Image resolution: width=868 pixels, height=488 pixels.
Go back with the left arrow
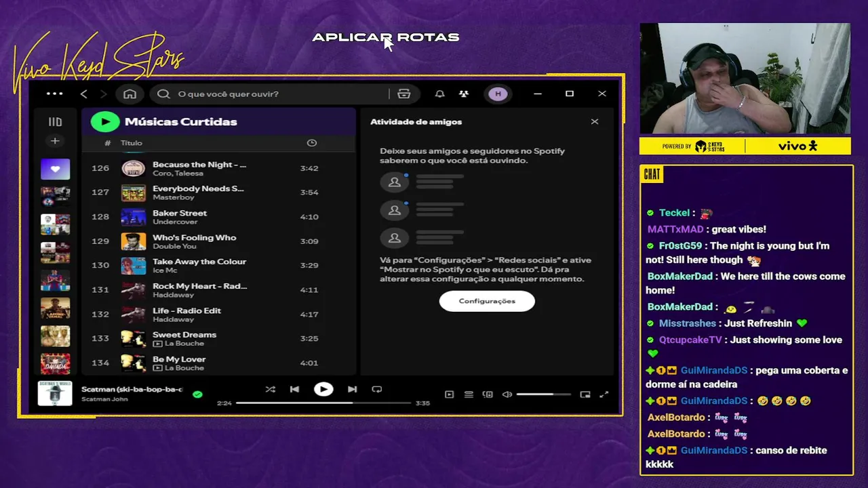[83, 94]
